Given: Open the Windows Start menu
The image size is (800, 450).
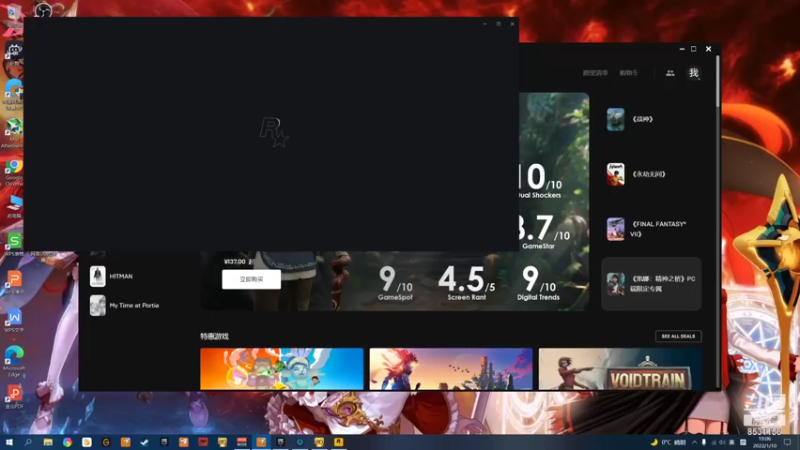Looking at the screenshot, I should (9, 442).
